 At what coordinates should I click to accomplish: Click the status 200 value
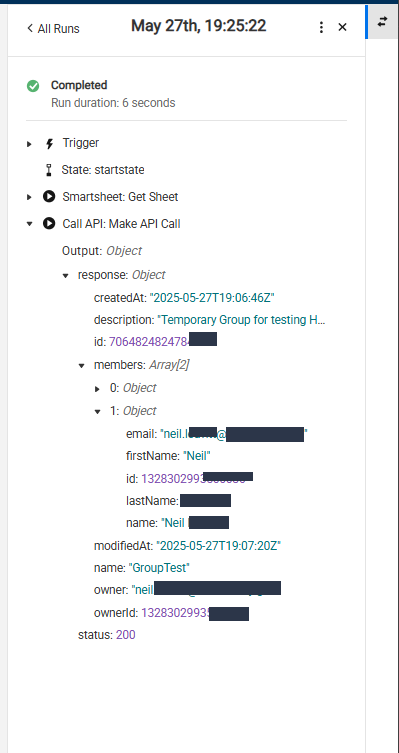pos(126,635)
